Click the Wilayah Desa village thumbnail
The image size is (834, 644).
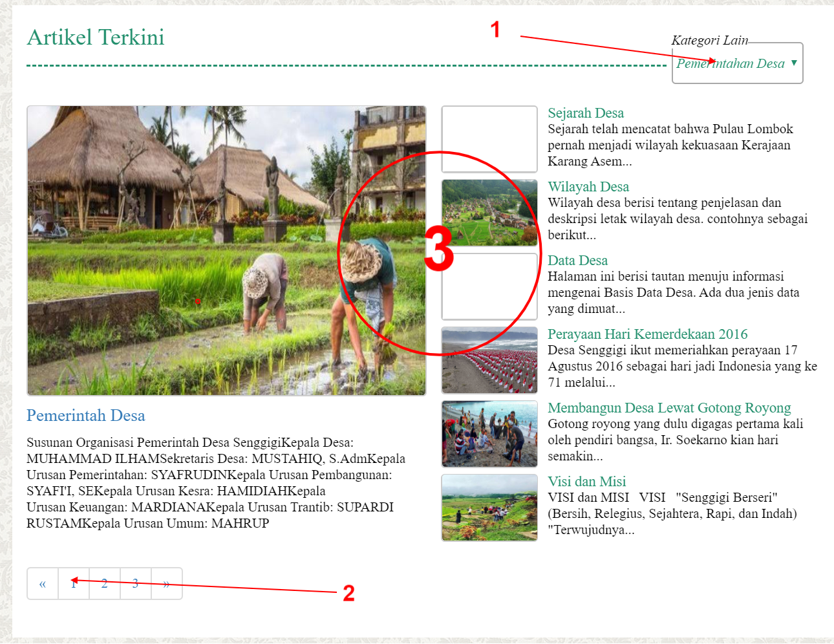click(x=489, y=213)
